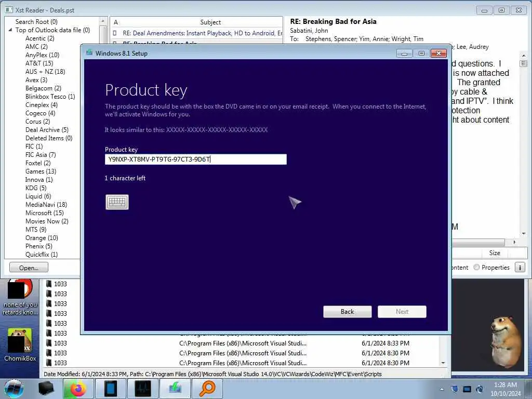Click the volume tray icon
The height and width of the screenshot is (399, 532).
[x=480, y=389]
